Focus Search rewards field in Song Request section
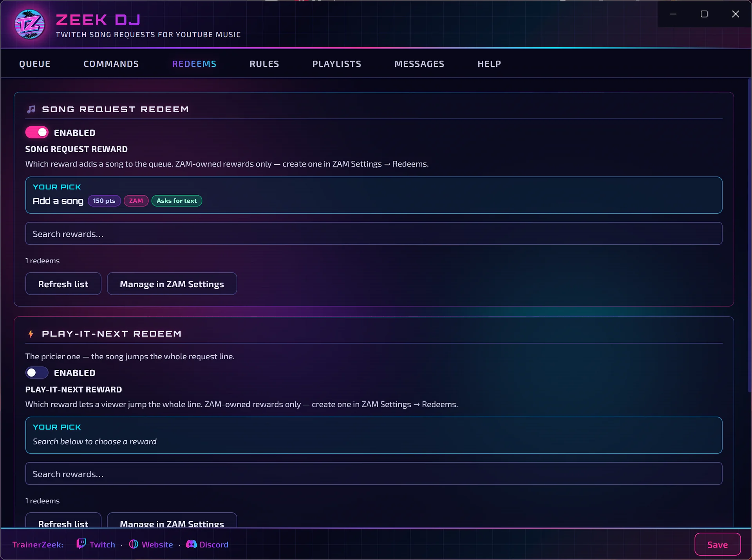The height and width of the screenshot is (560, 752). coord(374,234)
